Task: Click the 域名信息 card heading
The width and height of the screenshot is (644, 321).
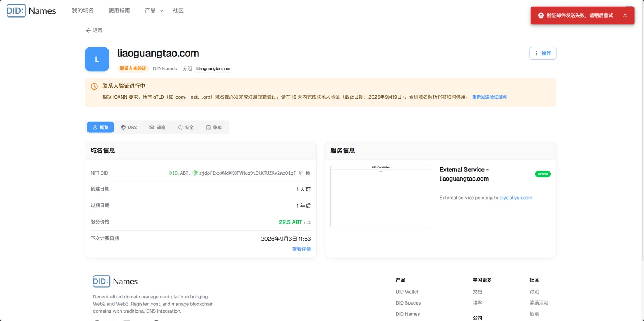Action: pyautogui.click(x=103, y=150)
